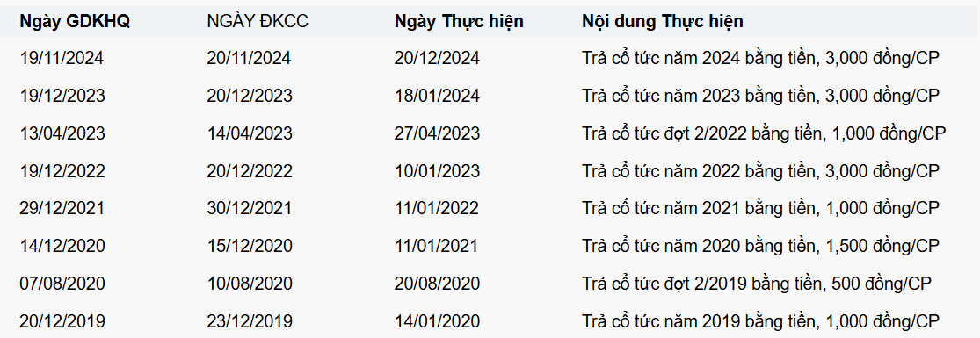
Task: Select the 30/12/2021 registration date cell
Action: (x=250, y=208)
